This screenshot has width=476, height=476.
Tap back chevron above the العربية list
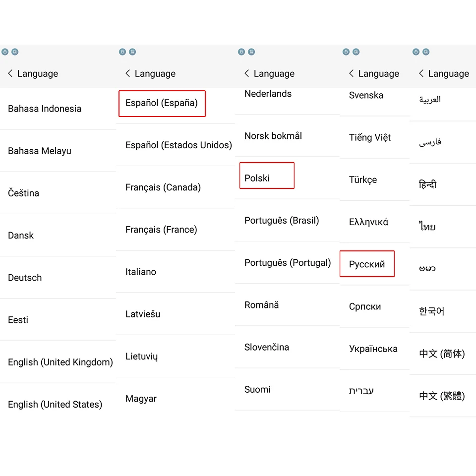(x=421, y=73)
